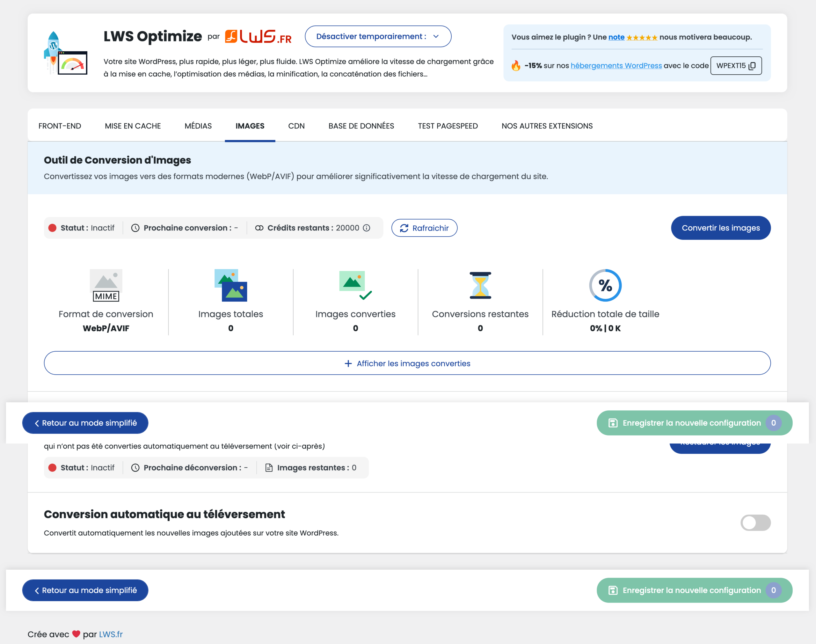Click the Images converties checkmark icon
Image resolution: width=816 pixels, height=644 pixels.
(x=355, y=285)
